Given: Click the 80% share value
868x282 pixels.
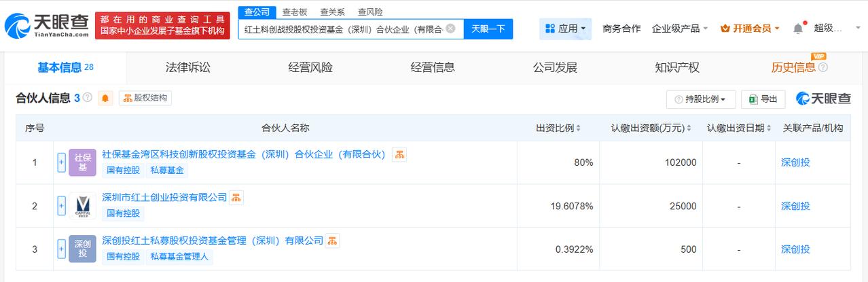Looking at the screenshot, I should coord(583,162).
